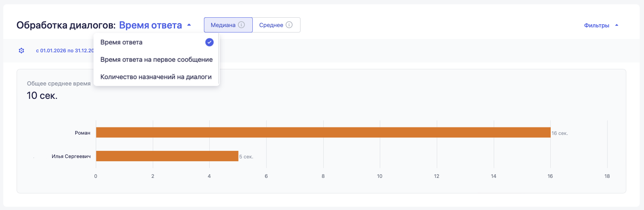This screenshot has width=644, height=210.
Task: Click the Роман name label on chart
Action: point(82,133)
